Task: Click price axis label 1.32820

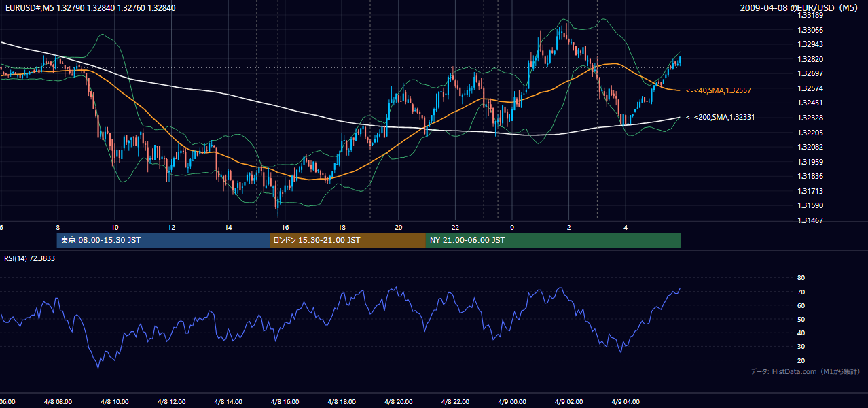Action: coord(811,59)
